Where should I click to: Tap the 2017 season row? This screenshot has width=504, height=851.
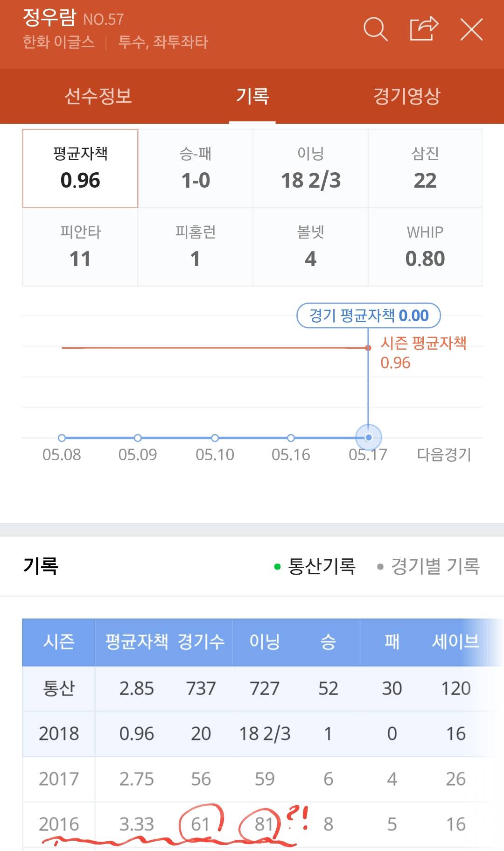pos(252,779)
